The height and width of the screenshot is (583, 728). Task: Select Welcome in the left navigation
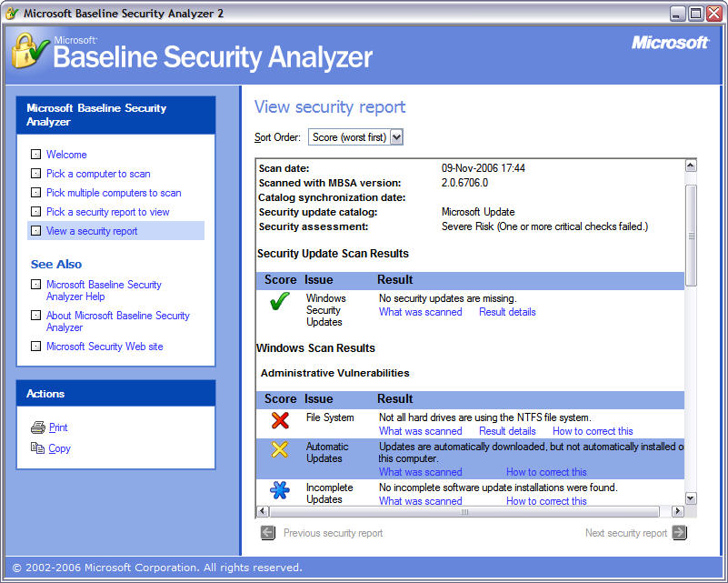tap(66, 155)
